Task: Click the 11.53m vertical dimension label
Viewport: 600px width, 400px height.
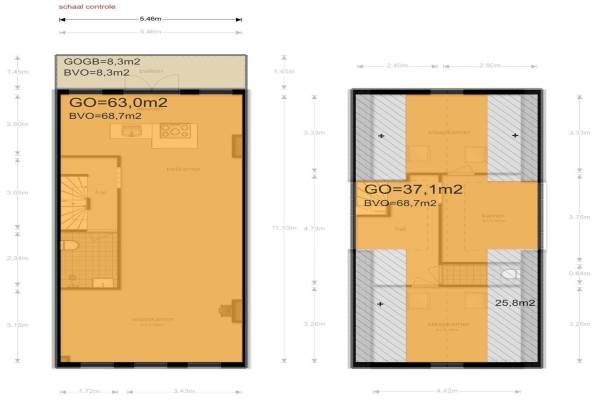Action: click(x=290, y=228)
